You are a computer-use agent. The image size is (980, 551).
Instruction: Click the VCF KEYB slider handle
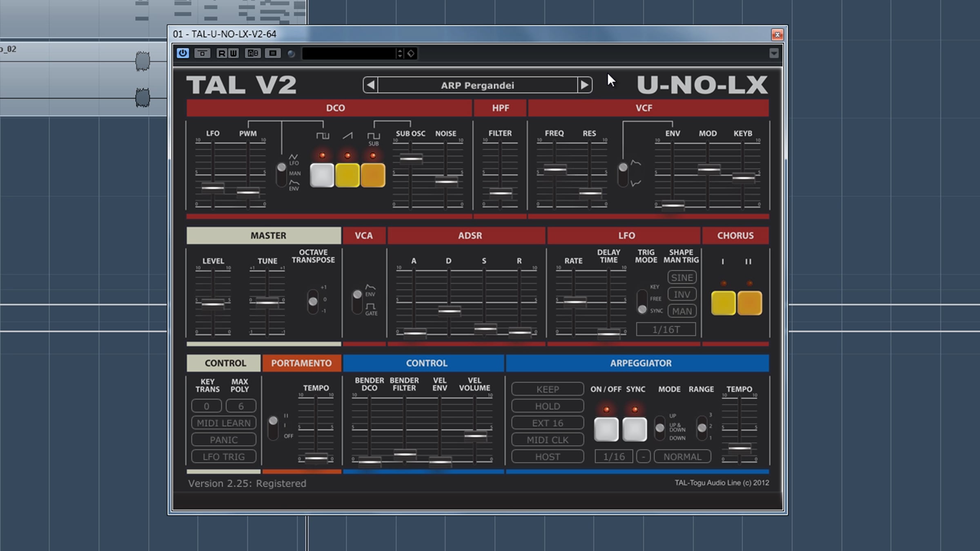click(x=743, y=178)
